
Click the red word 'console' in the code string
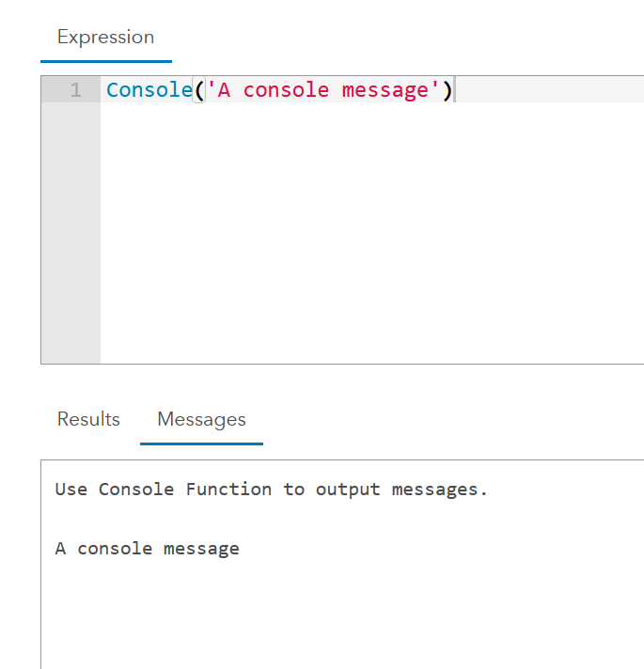pos(286,90)
